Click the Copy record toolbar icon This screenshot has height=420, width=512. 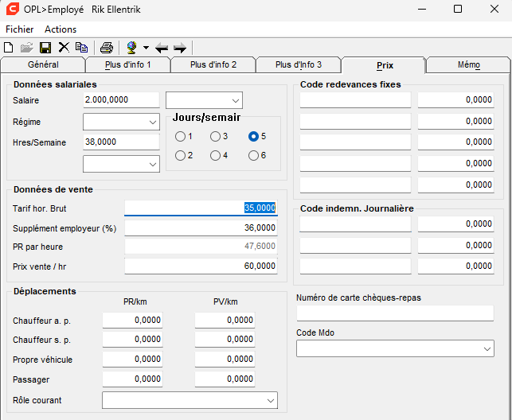click(82, 48)
